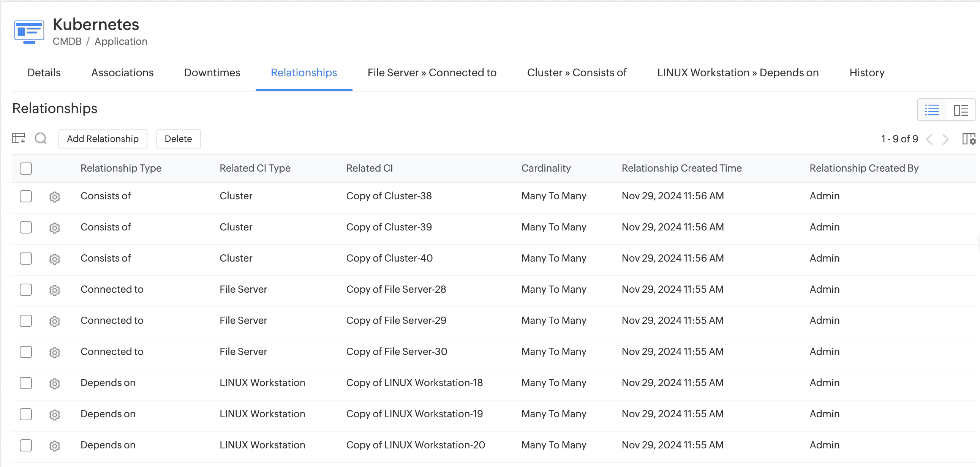Switch to list view icon
The height and width of the screenshot is (467, 980).
point(932,110)
